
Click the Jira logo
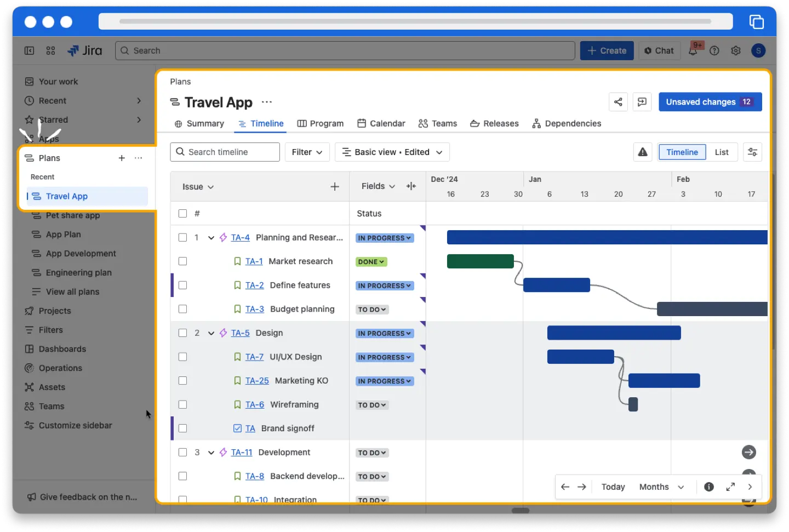tap(85, 50)
